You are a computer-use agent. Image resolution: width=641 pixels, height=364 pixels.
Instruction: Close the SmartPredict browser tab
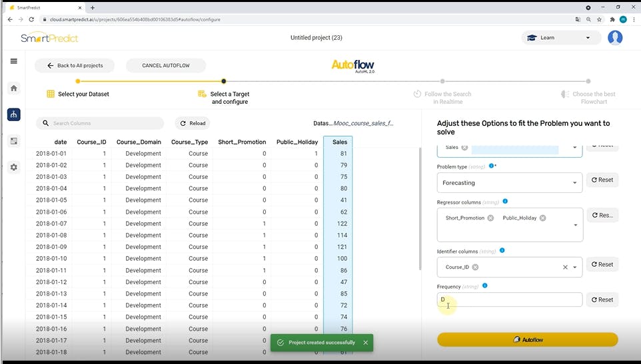(x=80, y=7)
